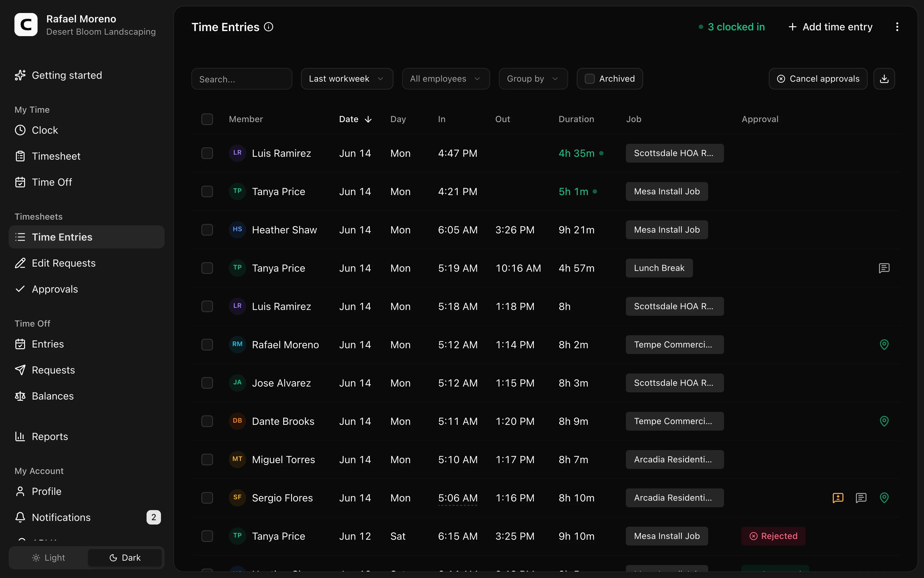Open time off Requests in sidebar
924x578 pixels.
click(x=86, y=370)
